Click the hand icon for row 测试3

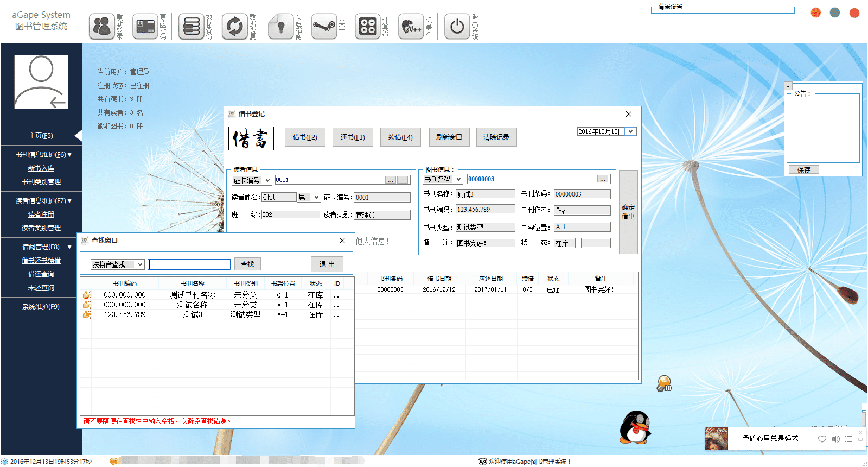pos(86,314)
